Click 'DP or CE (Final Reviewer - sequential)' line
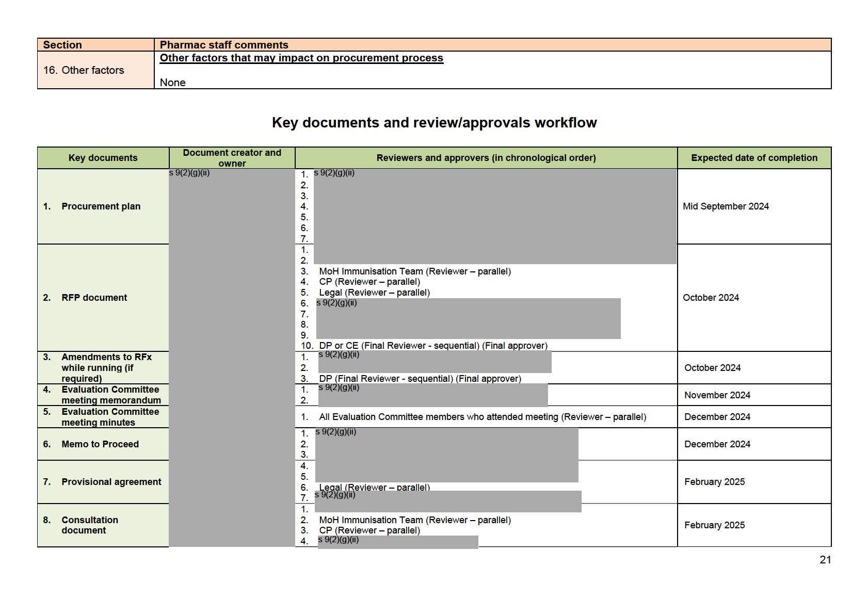 click(432, 346)
